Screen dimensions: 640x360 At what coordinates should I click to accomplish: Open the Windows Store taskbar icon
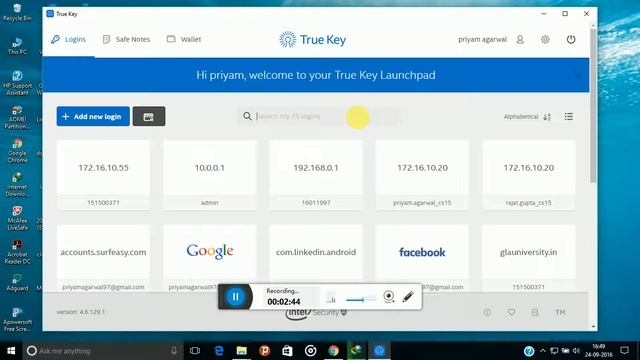click(x=287, y=351)
